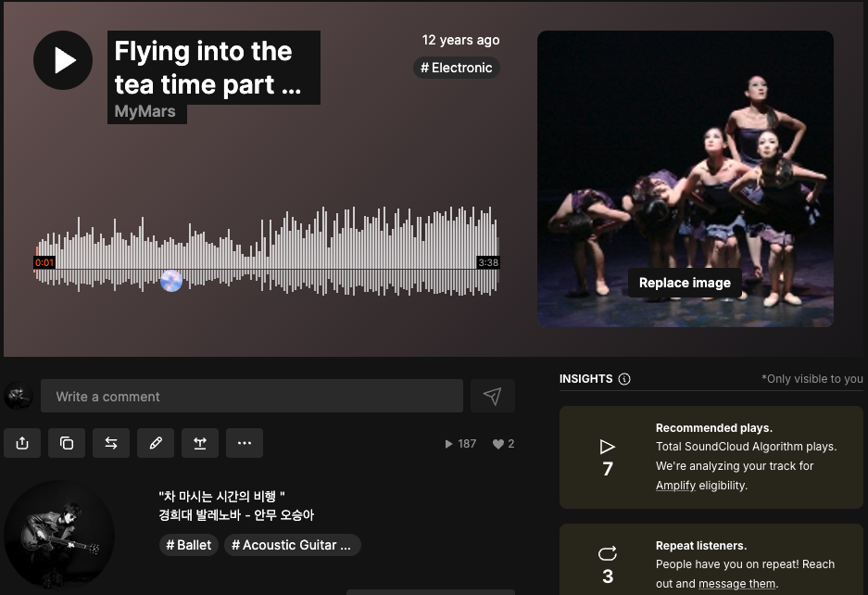Click the INSIGHTS section title
Viewport: 868px width, 595px height.
(585, 379)
